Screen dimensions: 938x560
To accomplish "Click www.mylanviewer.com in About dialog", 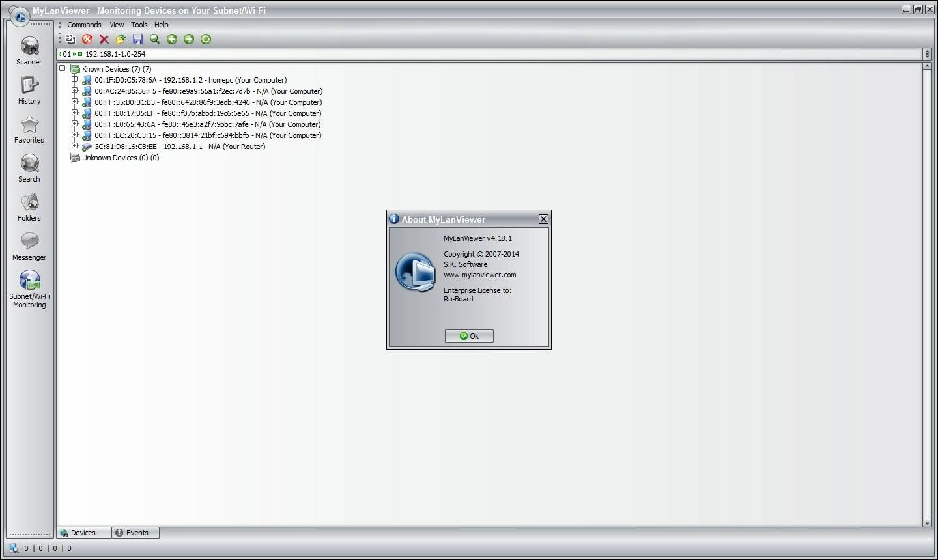I will pyautogui.click(x=480, y=275).
